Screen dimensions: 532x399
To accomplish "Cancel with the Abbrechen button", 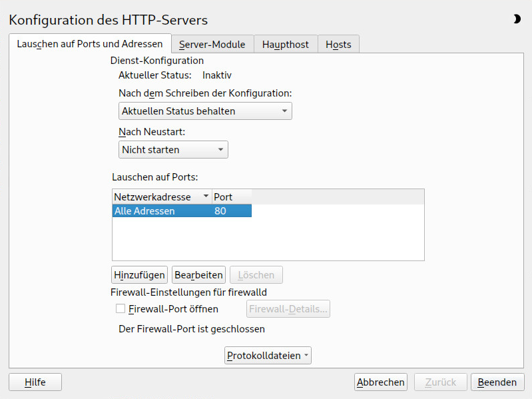I will tap(381, 382).
